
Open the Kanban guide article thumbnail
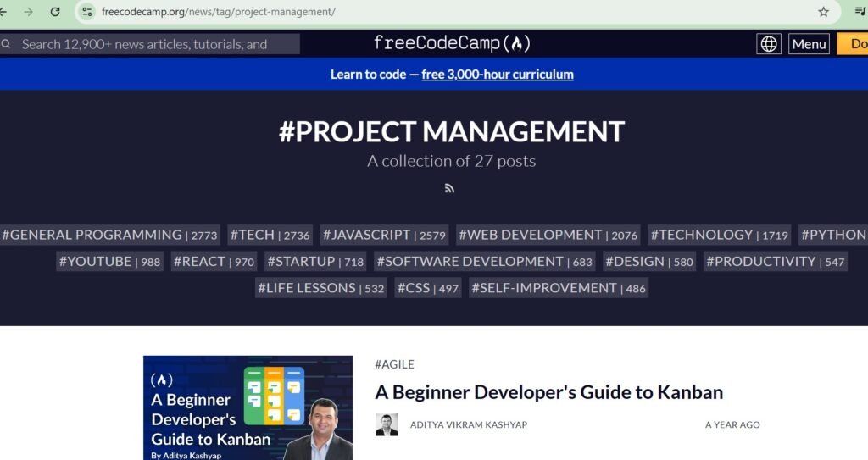(x=248, y=408)
